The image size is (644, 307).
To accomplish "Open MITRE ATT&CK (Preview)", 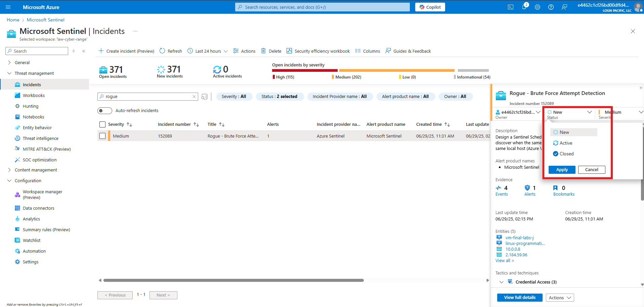I will 47,149.
